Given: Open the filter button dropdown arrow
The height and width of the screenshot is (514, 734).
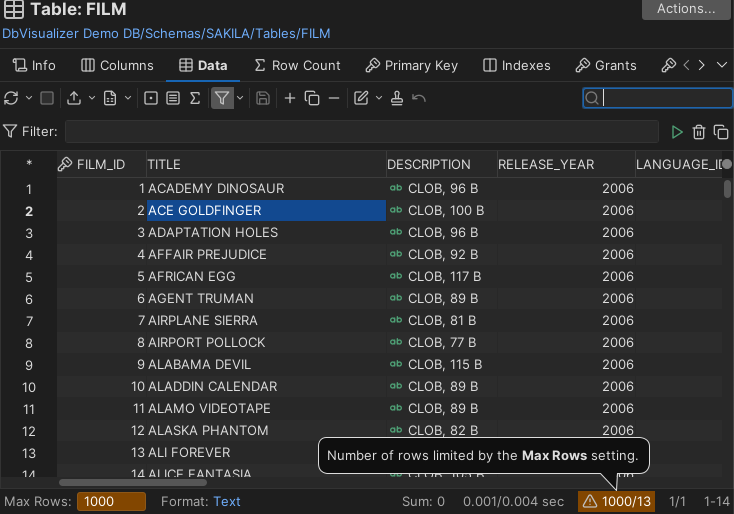Looking at the screenshot, I should pyautogui.click(x=240, y=98).
